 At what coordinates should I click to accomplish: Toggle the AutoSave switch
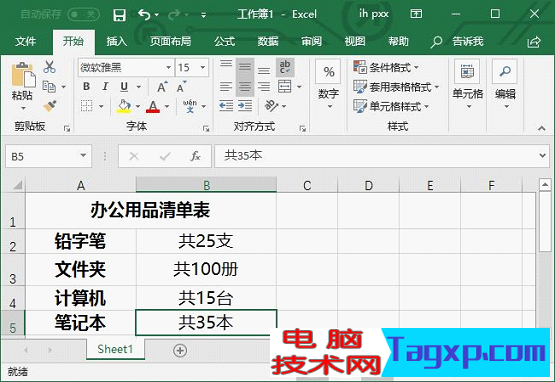point(84,15)
